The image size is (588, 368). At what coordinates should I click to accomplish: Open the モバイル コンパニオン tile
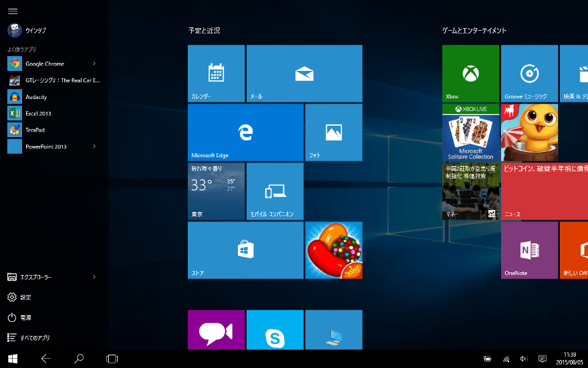pos(275,191)
